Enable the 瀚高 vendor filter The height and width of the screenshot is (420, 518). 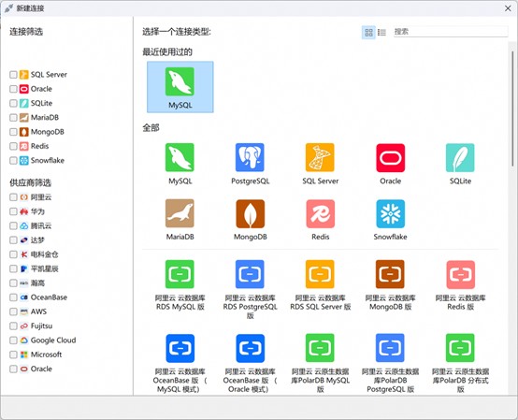click(13, 283)
